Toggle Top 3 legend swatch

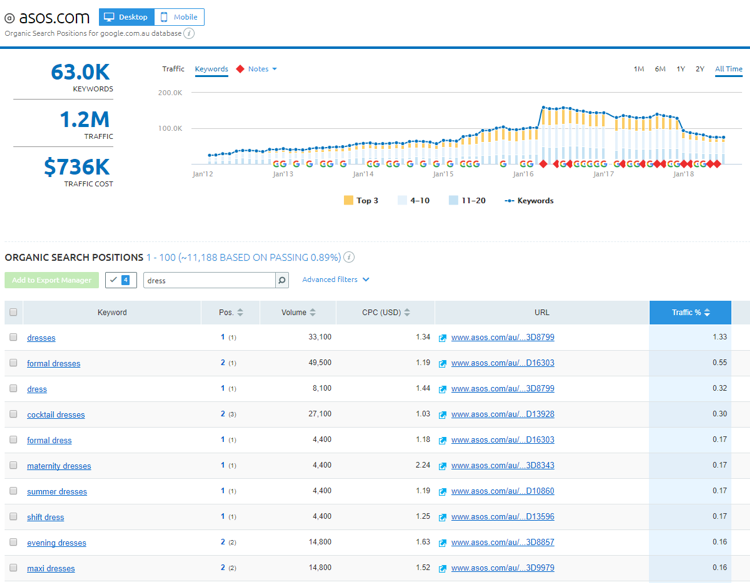(x=348, y=200)
